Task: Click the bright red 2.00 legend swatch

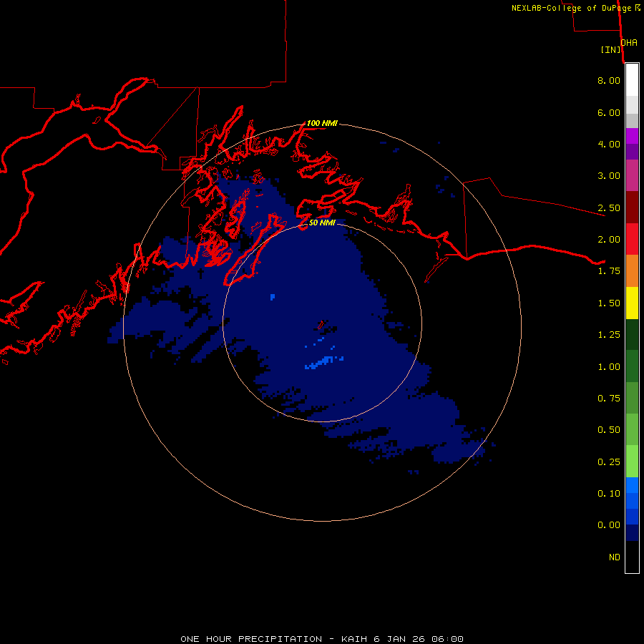Action: point(632,239)
